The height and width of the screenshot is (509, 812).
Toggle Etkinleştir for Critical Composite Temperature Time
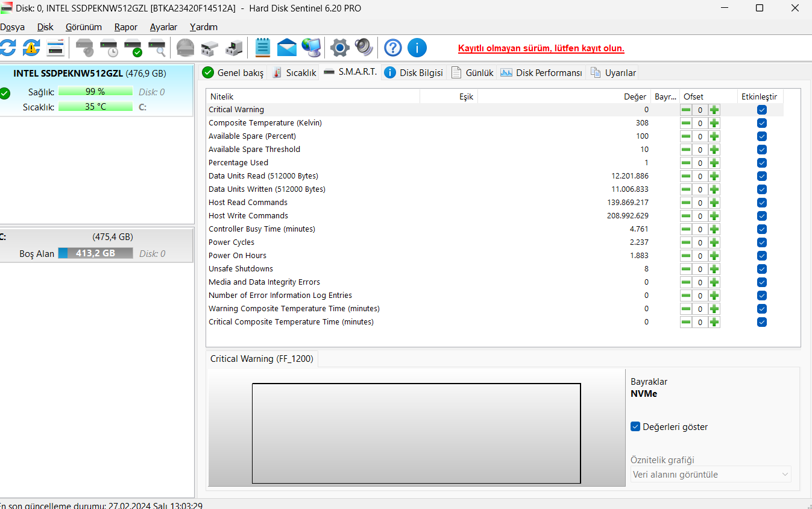(762, 322)
